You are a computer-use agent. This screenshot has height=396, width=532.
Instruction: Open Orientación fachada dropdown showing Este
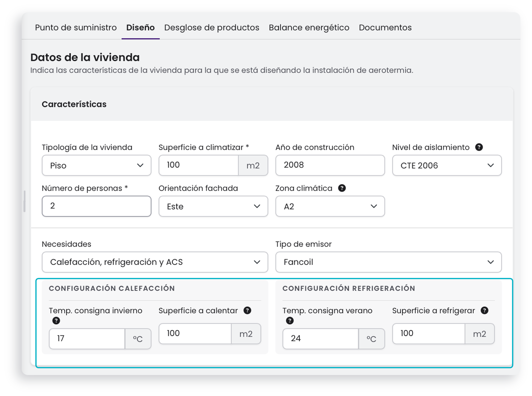(213, 206)
